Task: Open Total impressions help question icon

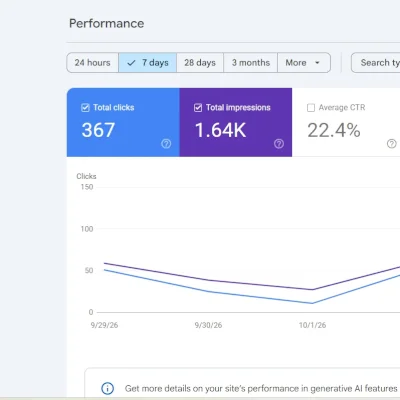Action: pyautogui.click(x=279, y=144)
